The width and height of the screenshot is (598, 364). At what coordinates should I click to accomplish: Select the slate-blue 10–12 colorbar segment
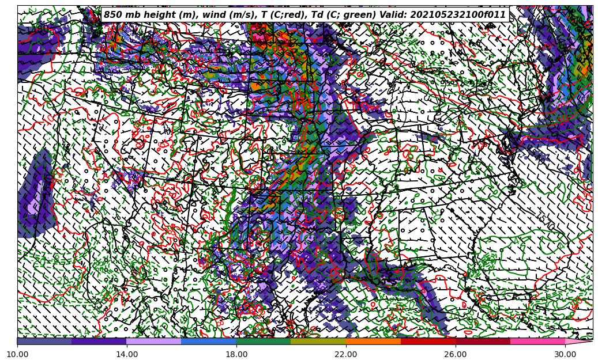coord(44,341)
